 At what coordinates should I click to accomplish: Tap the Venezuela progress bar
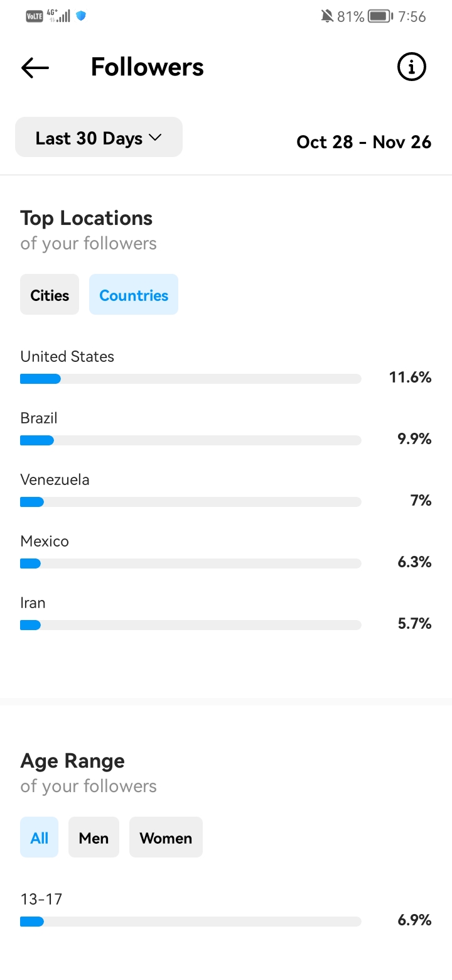point(191,502)
